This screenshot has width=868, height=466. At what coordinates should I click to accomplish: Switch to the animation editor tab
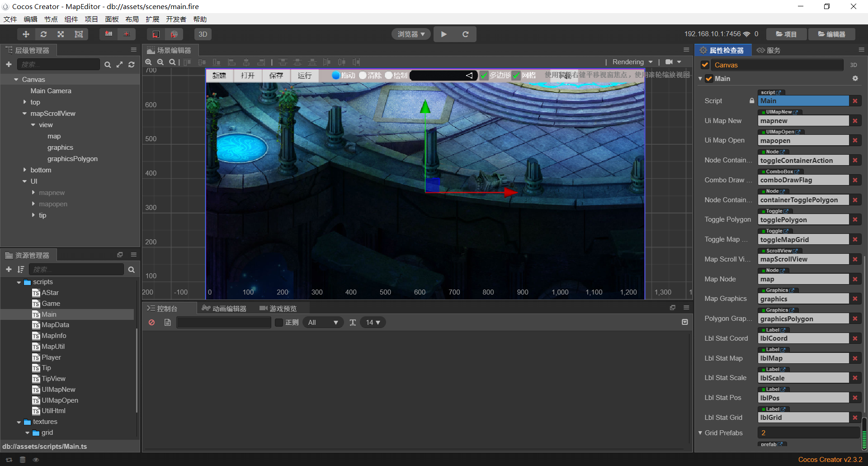[224, 309]
